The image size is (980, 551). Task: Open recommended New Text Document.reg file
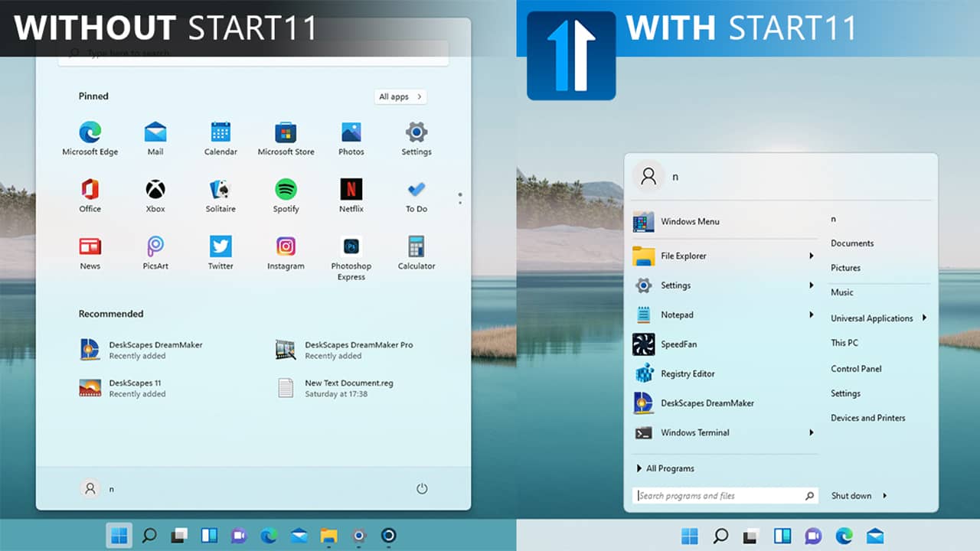tap(335, 388)
